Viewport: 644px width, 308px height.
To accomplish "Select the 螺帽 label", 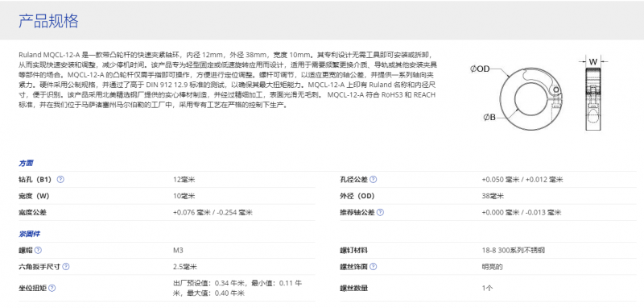I will [26, 250].
